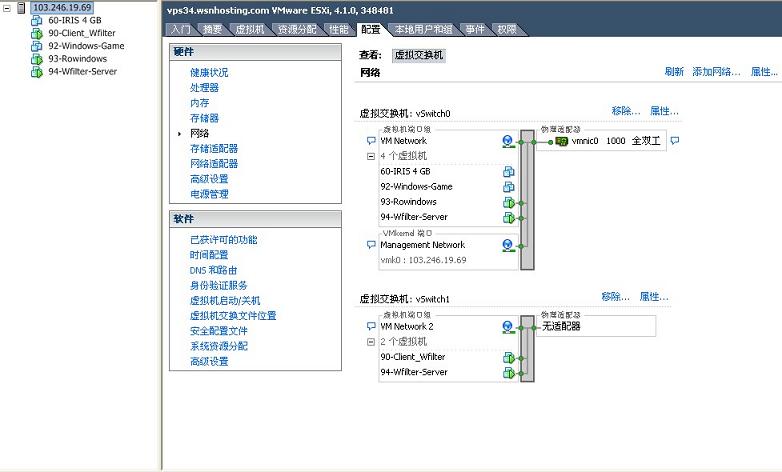
Task: Click the 93-Rowindows VM icon in inventory tree
Action: coord(36,59)
